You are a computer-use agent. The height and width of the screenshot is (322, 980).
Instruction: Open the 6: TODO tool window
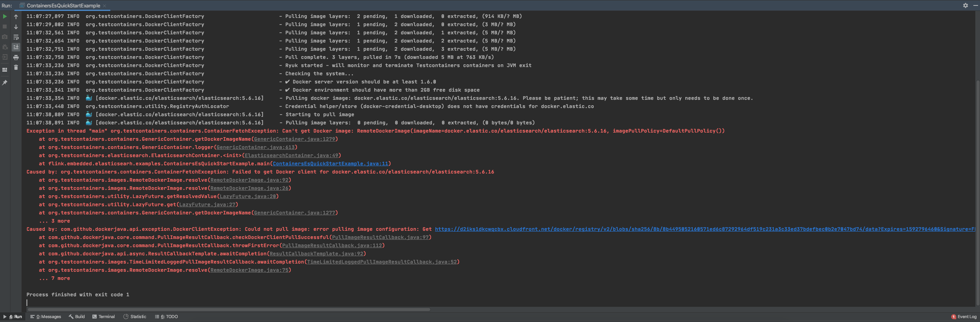point(166,317)
